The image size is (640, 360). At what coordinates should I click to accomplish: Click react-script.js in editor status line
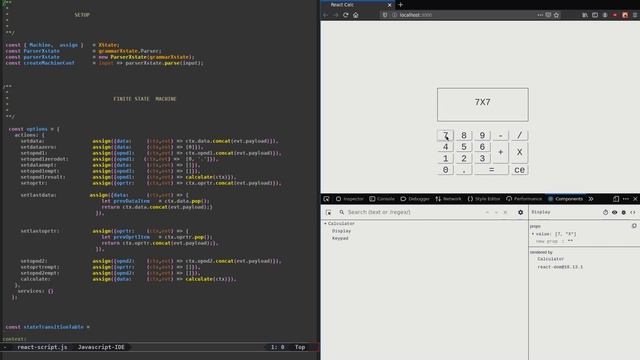coord(42,347)
